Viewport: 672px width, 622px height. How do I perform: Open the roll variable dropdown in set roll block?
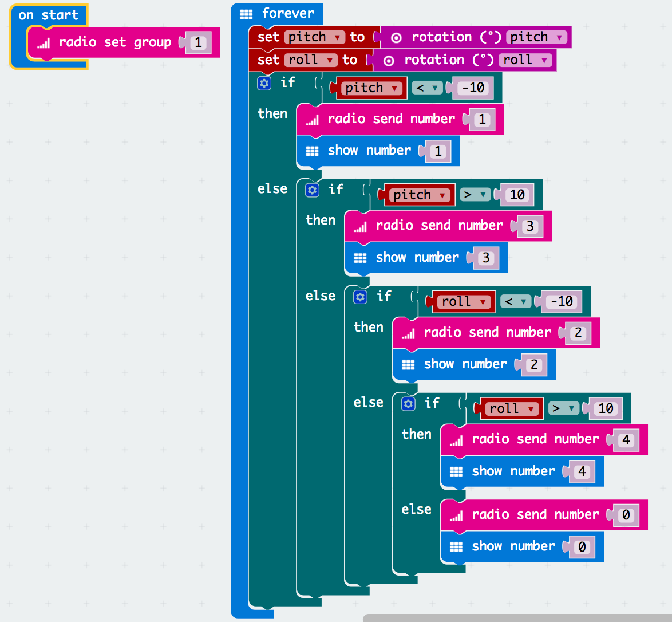(x=330, y=60)
